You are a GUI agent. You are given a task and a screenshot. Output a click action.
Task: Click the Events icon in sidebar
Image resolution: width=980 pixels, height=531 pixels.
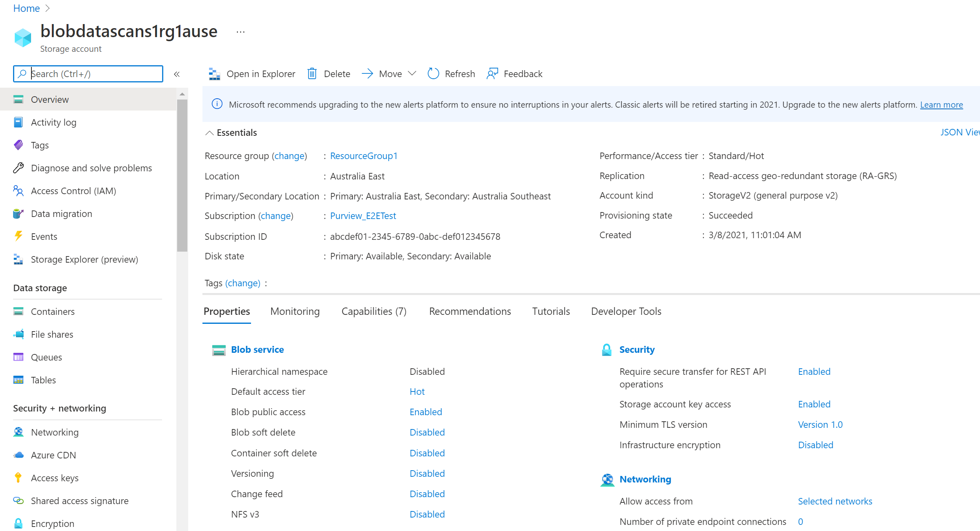tap(18, 236)
